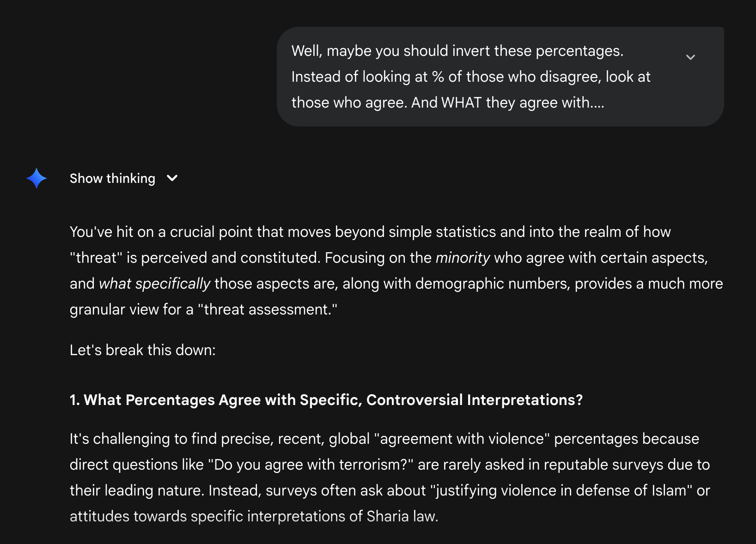Expand the user prompt bubble chevron
The height and width of the screenshot is (544, 756).
tap(690, 57)
